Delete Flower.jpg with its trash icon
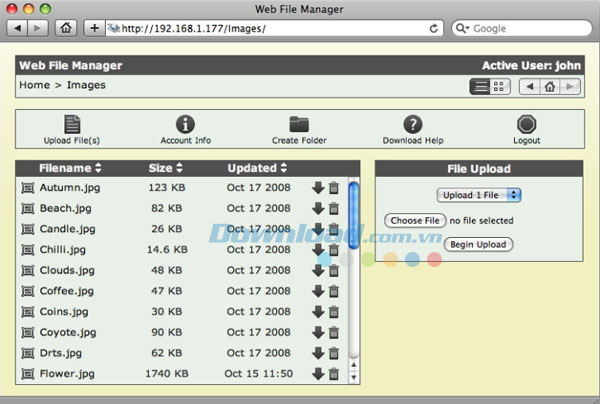The image size is (600, 404). coord(334,374)
